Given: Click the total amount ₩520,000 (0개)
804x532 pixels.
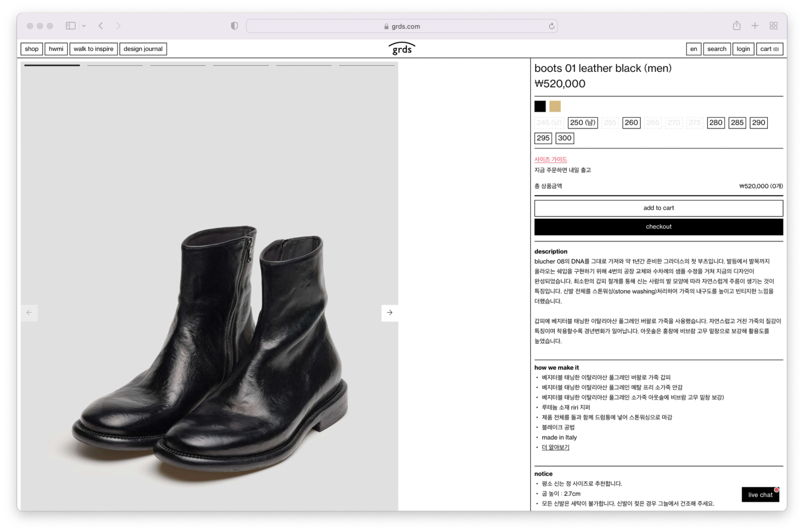Looking at the screenshot, I should pos(761,186).
